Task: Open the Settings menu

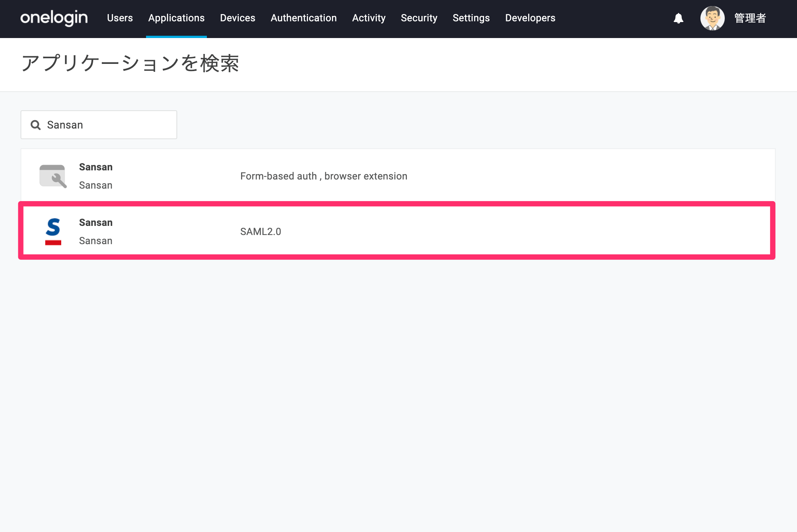Action: point(471,18)
